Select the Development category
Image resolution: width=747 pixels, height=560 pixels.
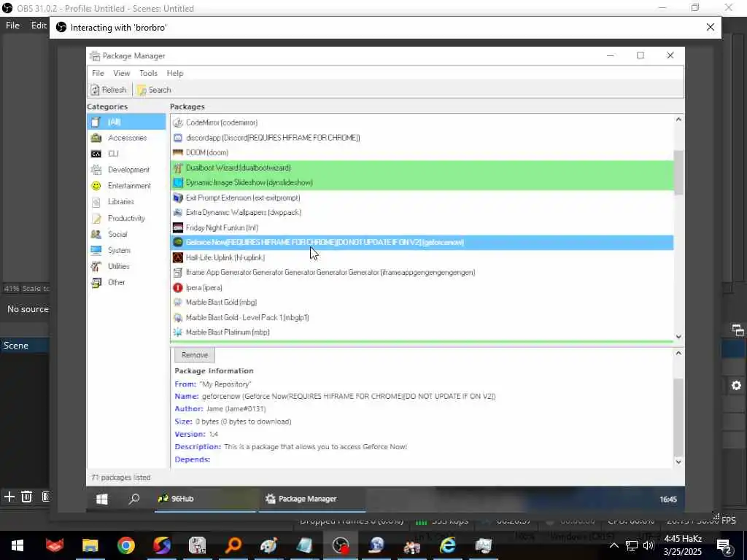tap(126, 170)
